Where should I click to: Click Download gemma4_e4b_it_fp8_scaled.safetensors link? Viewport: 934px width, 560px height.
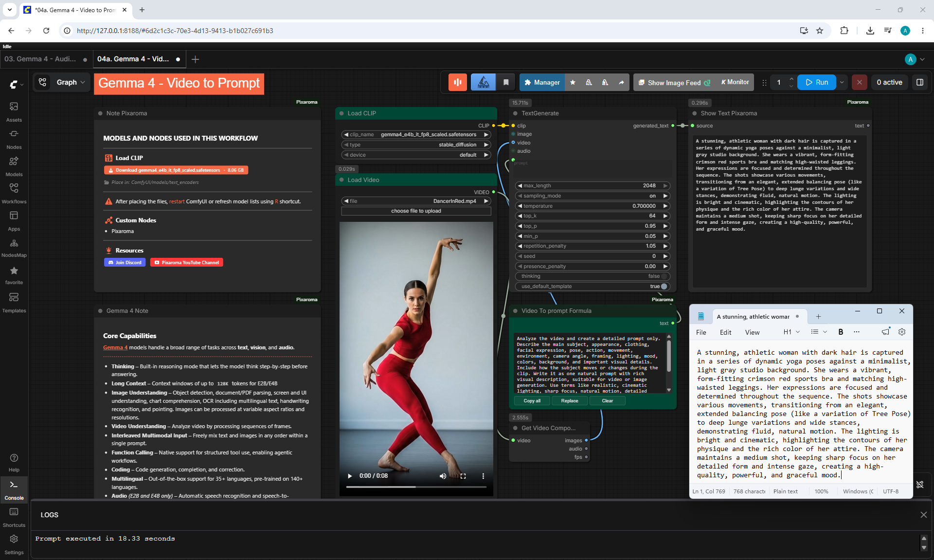pos(176,170)
